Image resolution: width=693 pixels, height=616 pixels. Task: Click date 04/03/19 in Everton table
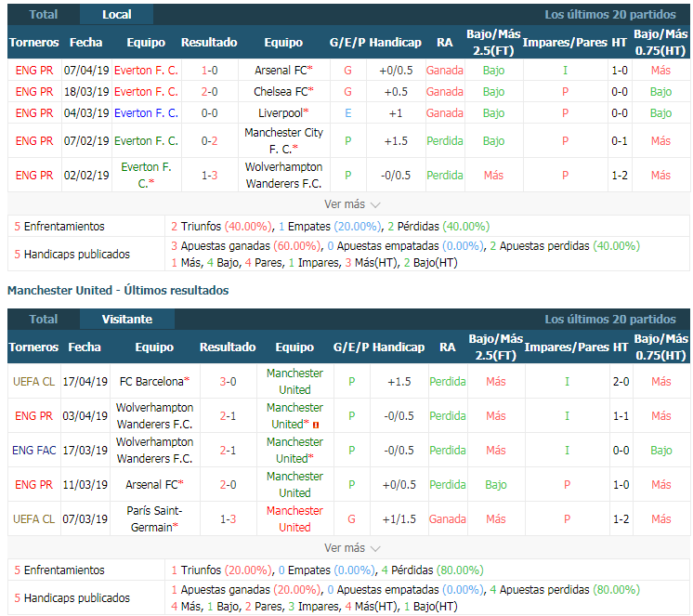86,113
